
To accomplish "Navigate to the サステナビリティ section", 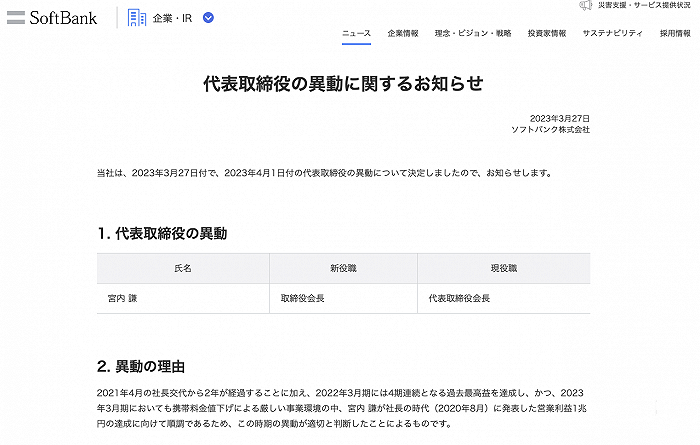I will click(613, 33).
